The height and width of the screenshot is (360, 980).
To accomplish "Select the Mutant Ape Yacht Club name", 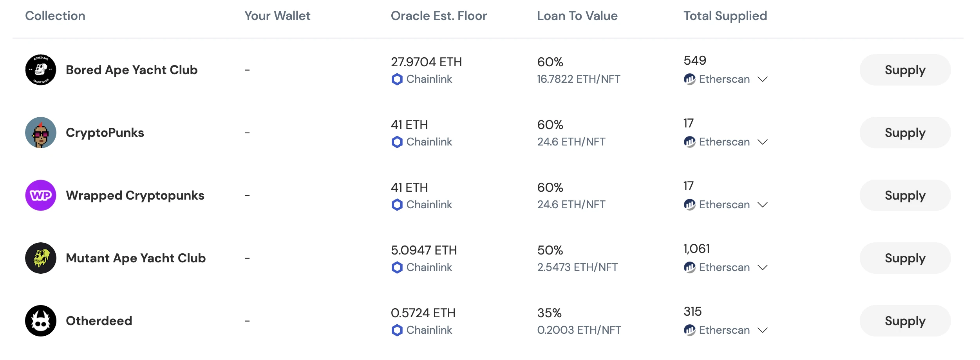I will coord(136,258).
